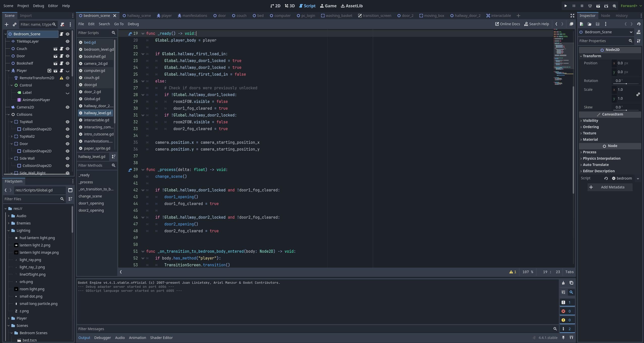The height and width of the screenshot is (343, 644).
Task: Toggle Output error messages filter
Action: [x=567, y=311]
